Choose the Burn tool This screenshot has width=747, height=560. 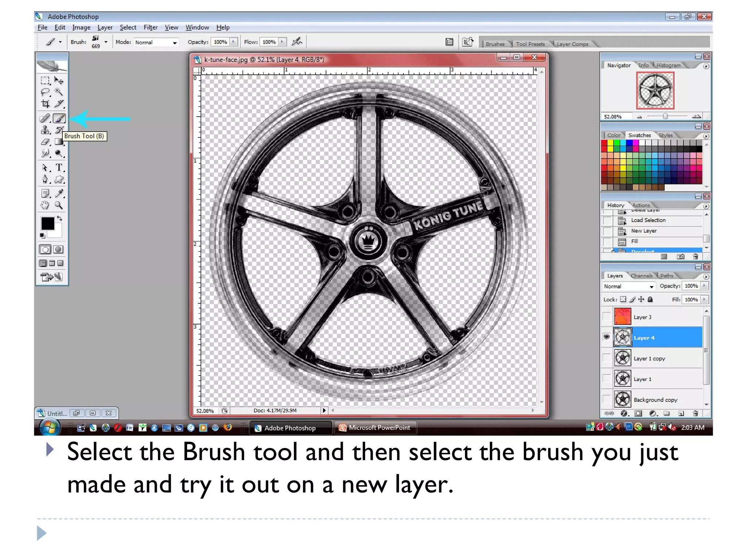coord(59,153)
